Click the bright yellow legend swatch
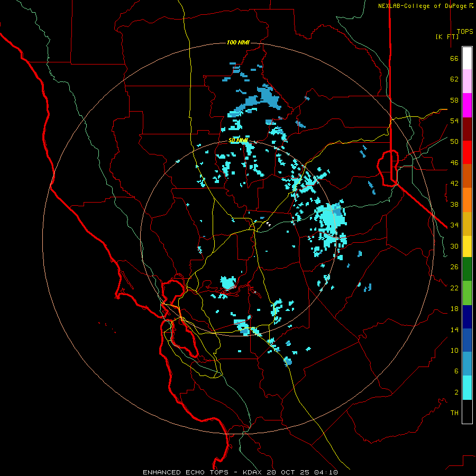This screenshot has width=476, height=476. [467, 246]
